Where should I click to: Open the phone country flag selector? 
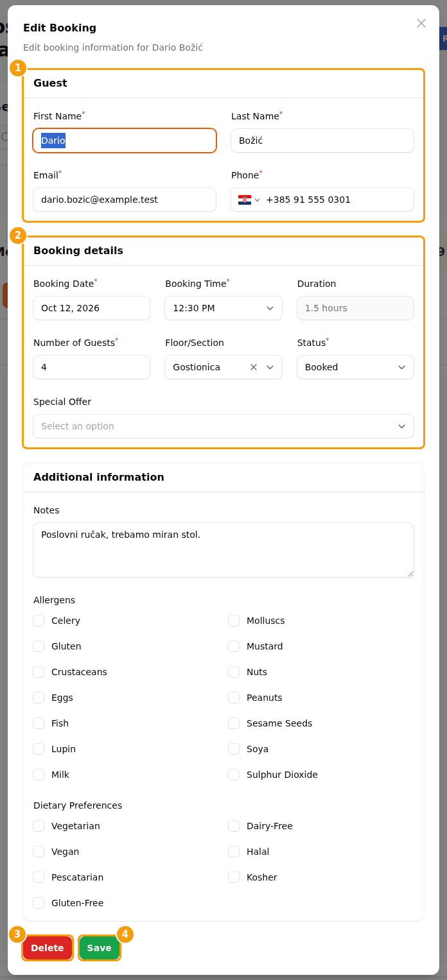(x=249, y=200)
